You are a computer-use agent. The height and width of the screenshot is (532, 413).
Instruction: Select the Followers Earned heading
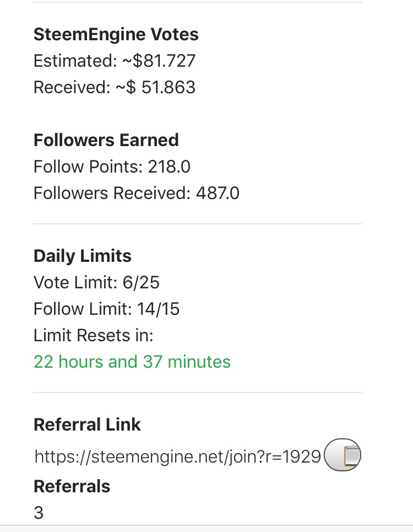(x=106, y=140)
